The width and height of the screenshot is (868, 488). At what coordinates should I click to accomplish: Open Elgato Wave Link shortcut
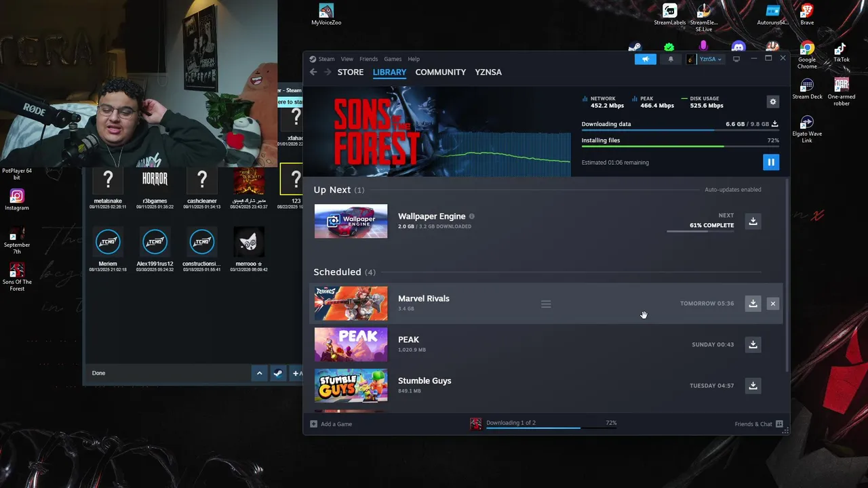[807, 129]
